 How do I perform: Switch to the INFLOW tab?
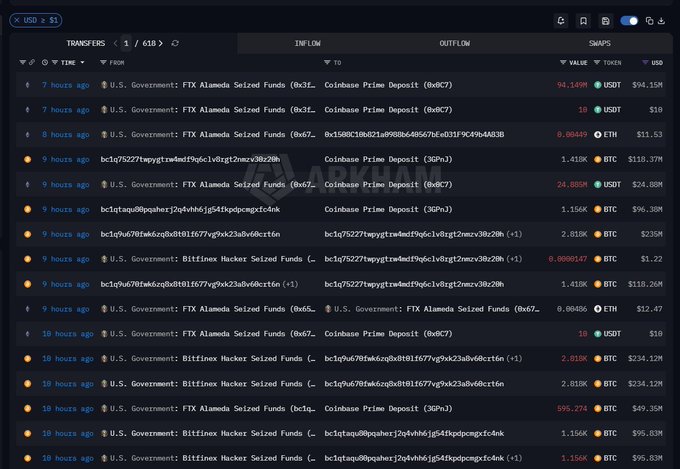307,43
